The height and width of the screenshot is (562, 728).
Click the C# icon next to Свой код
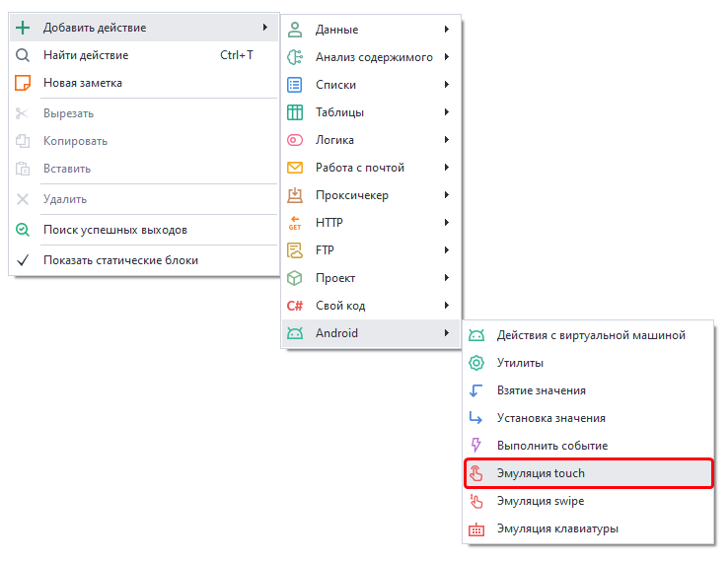click(x=294, y=306)
